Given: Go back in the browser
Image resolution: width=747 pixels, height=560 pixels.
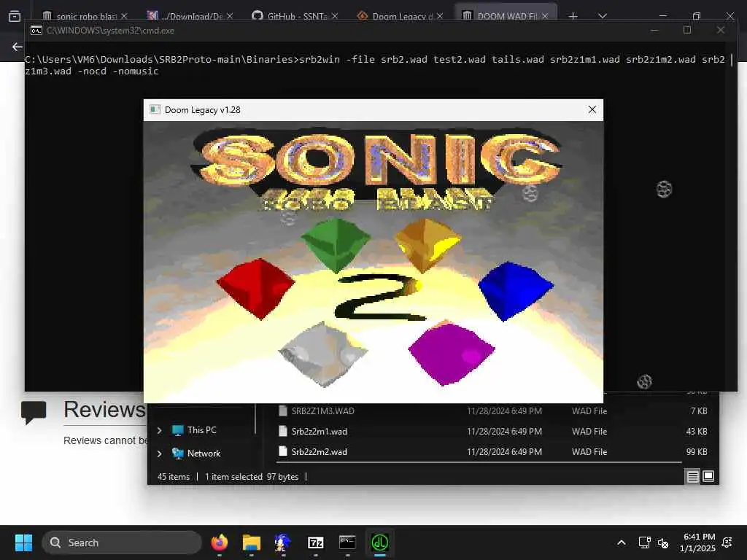Looking at the screenshot, I should [x=18, y=47].
